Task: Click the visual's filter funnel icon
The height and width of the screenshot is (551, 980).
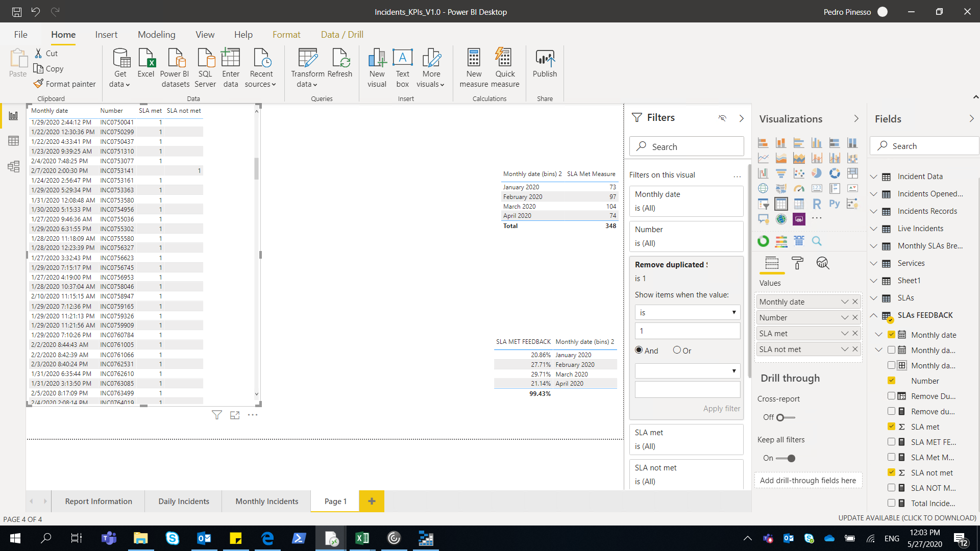Action: (217, 415)
